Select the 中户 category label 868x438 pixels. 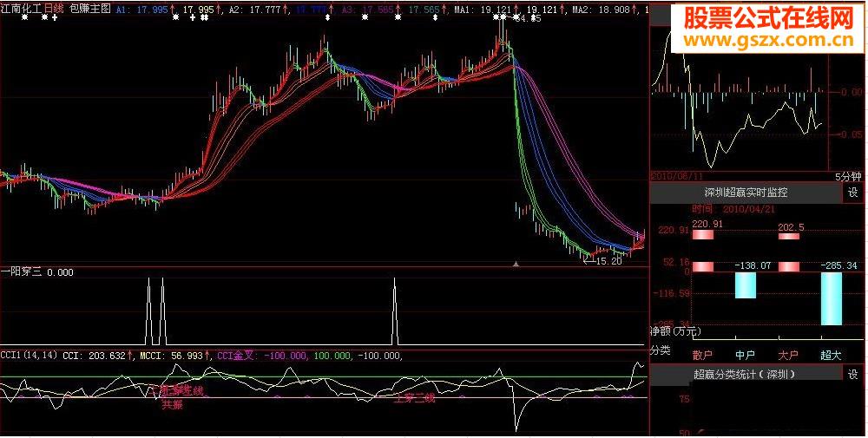pyautogui.click(x=746, y=354)
